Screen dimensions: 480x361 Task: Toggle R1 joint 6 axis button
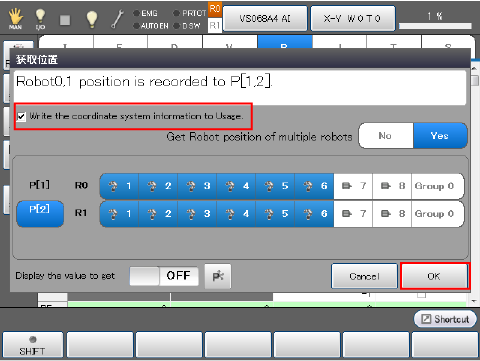[x=314, y=213]
